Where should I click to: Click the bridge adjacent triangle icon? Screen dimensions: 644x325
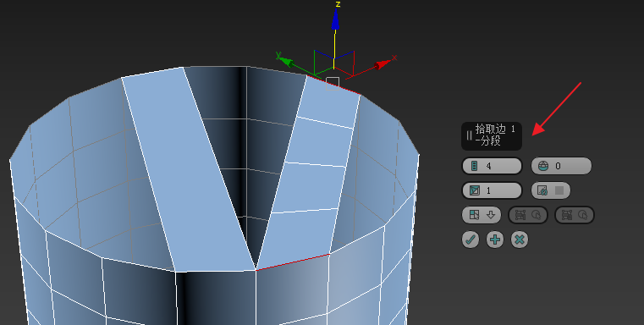pos(475,190)
